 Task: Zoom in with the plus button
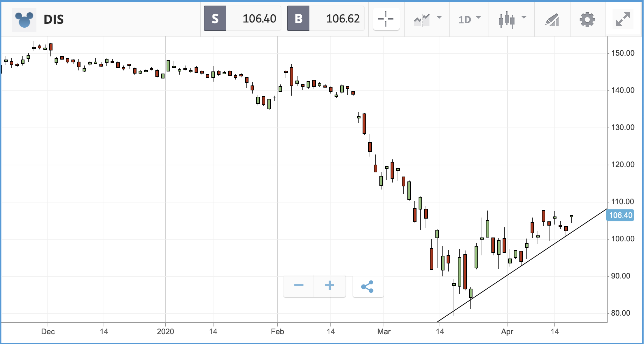[330, 285]
